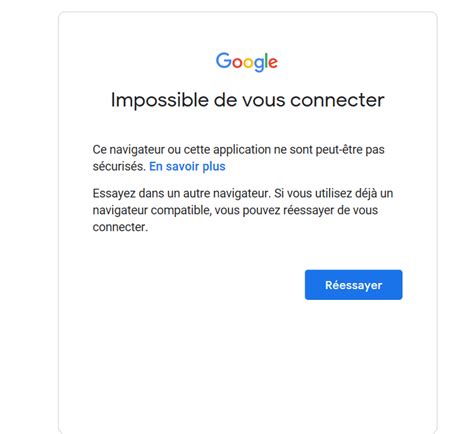The height and width of the screenshot is (434, 474).
Task: Click the word sécurisés before the link
Action: click(x=119, y=166)
